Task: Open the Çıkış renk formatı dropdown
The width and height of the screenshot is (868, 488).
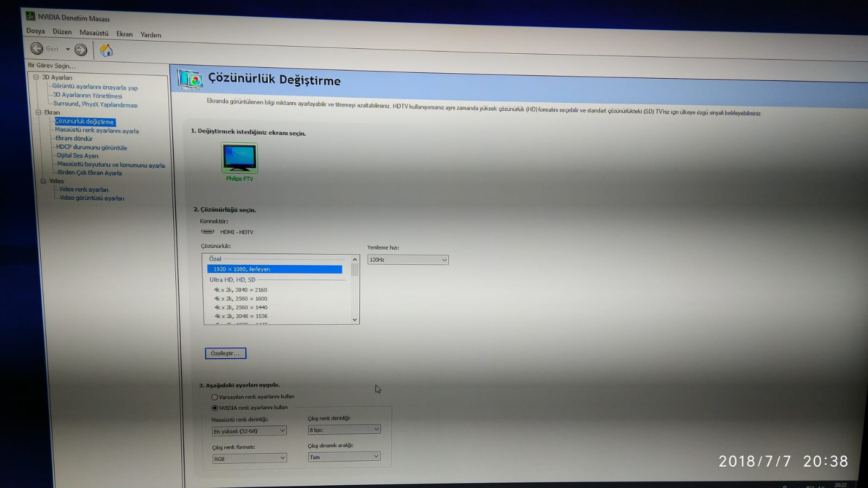Action: (249, 459)
